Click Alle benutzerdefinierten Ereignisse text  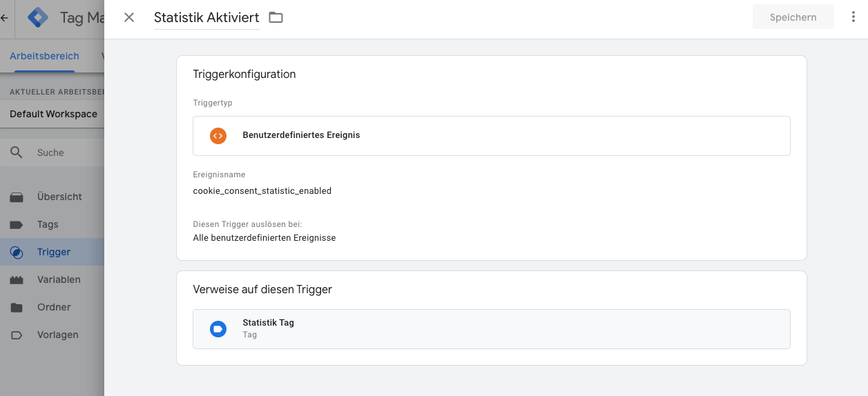(264, 238)
